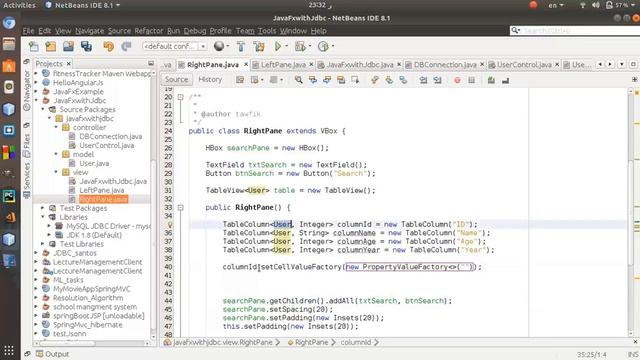The image size is (640, 360).
Task: Run the project with green arrow
Action: pos(278,47)
